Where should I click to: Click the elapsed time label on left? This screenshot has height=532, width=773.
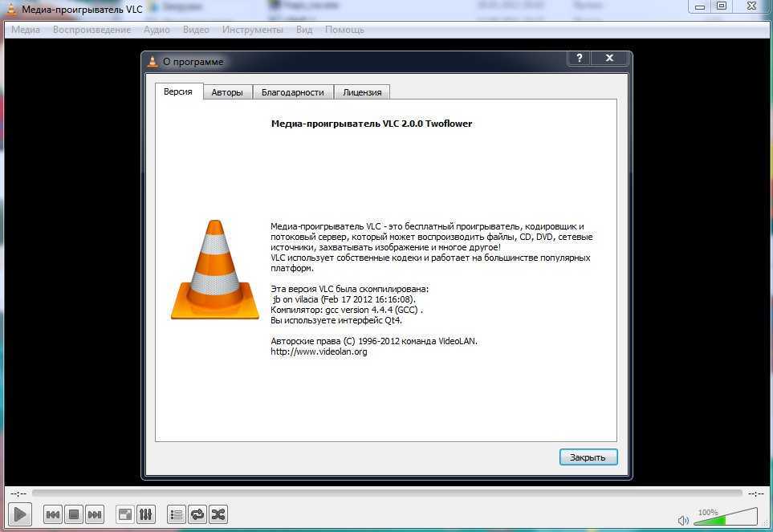click(18, 493)
